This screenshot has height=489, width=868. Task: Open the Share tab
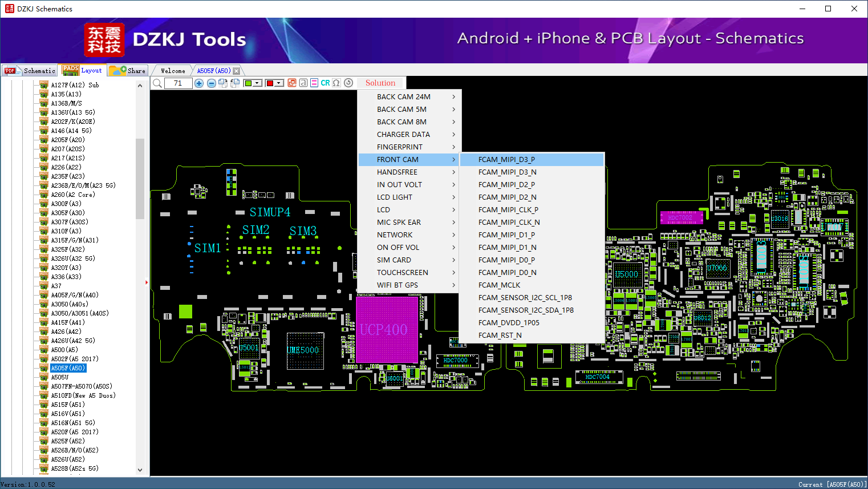tap(128, 71)
